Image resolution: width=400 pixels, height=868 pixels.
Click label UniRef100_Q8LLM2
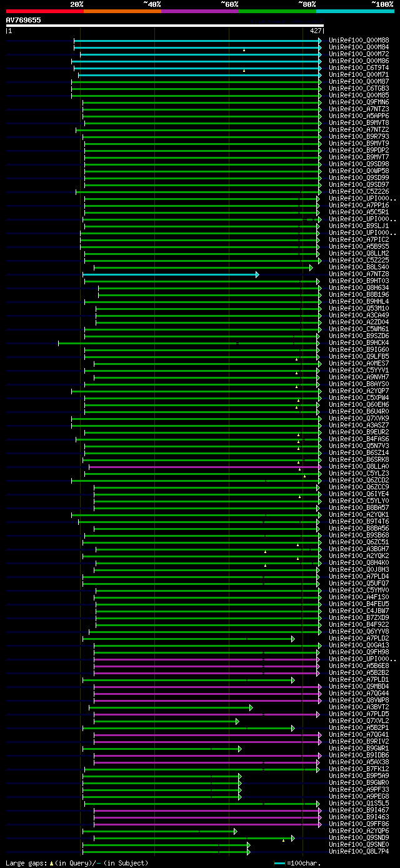click(359, 254)
